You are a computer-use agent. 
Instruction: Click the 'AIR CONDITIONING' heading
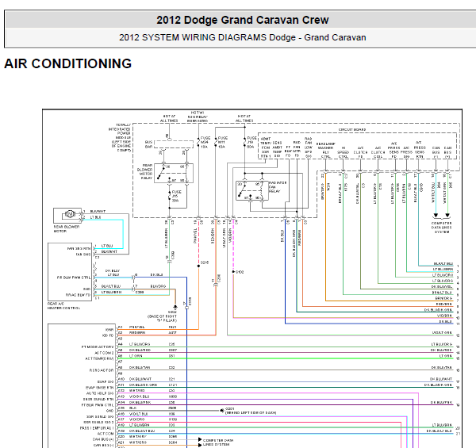pyautogui.click(x=68, y=63)
